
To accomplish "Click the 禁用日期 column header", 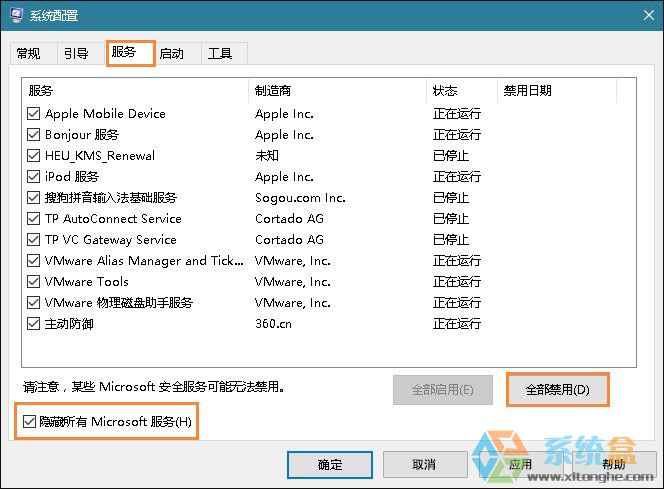I will click(x=557, y=91).
